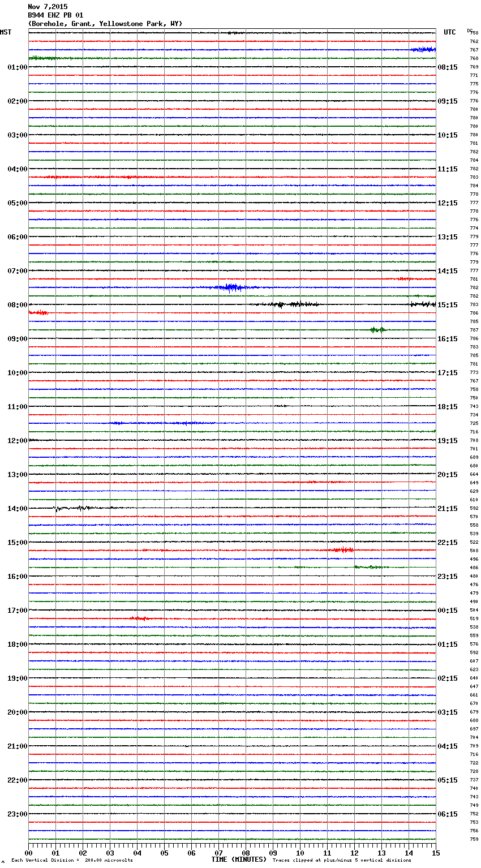Click the UTC timezone label

coord(449,32)
